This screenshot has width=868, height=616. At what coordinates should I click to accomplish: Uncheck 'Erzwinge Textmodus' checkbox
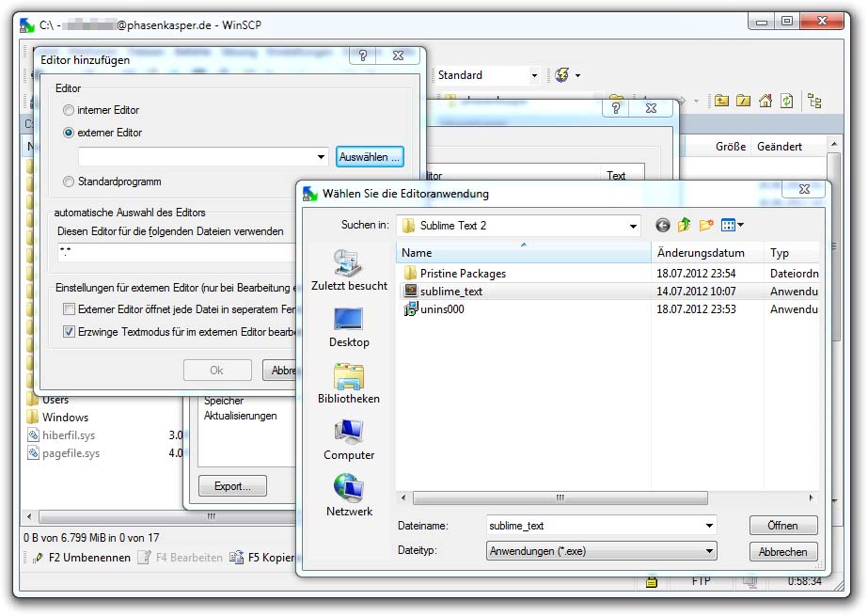coord(69,331)
